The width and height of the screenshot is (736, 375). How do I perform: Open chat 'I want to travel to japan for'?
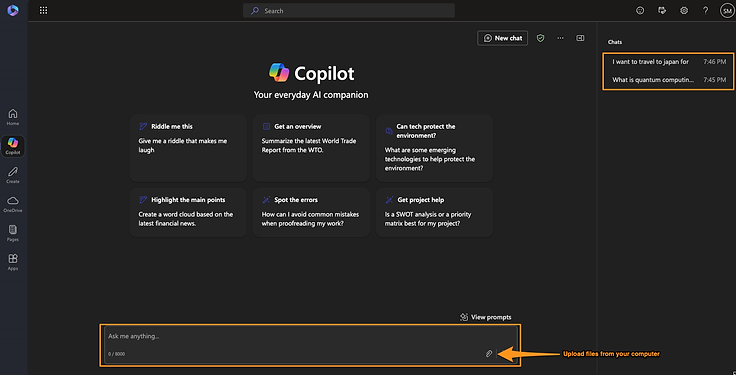coord(668,62)
